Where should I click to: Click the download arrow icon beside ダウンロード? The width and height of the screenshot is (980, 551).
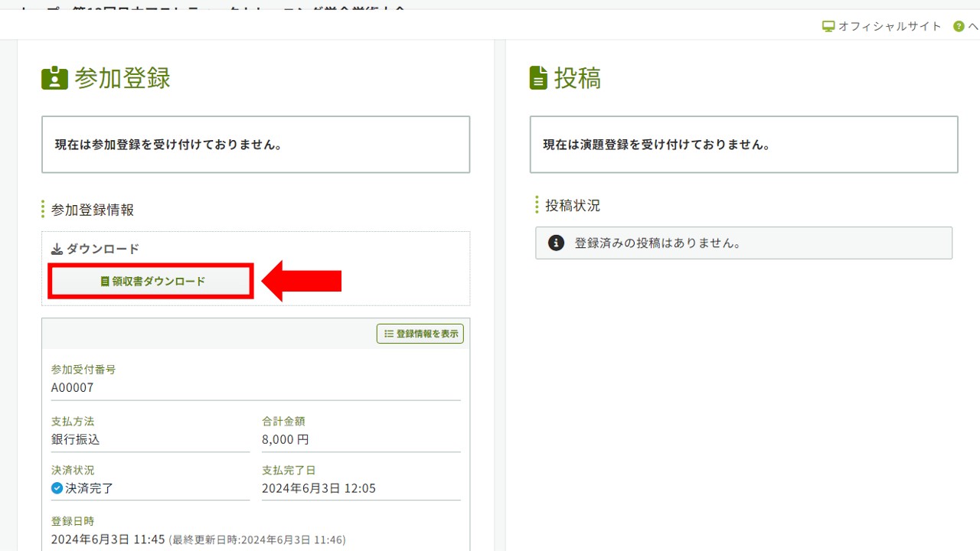(57, 249)
